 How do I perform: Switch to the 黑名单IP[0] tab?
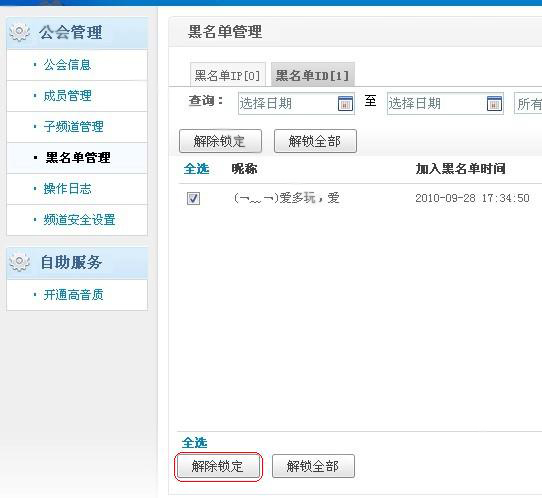coord(227,75)
